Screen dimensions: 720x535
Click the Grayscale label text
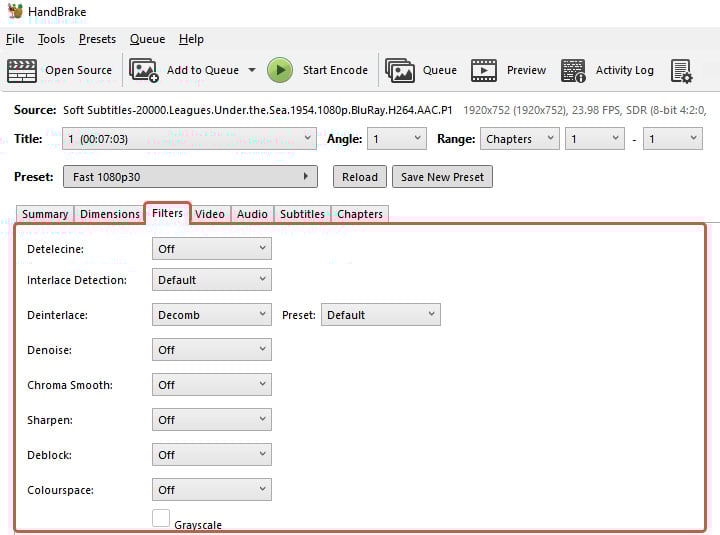[x=198, y=525]
